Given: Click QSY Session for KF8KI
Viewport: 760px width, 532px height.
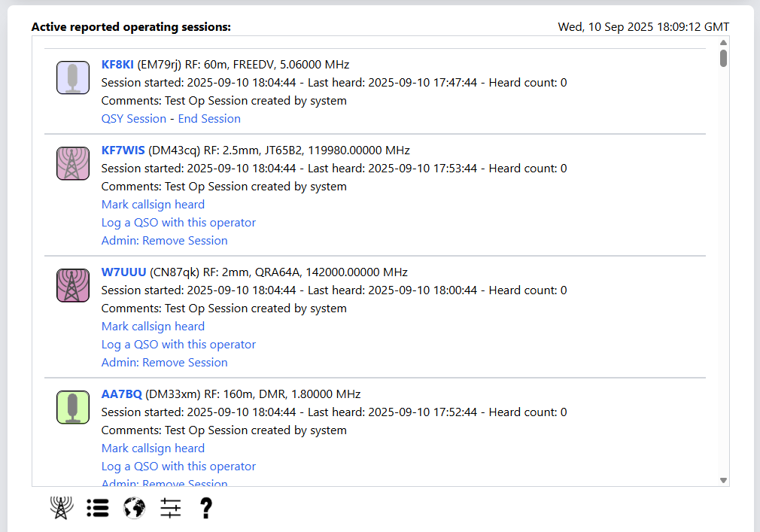Looking at the screenshot, I should click(134, 119).
